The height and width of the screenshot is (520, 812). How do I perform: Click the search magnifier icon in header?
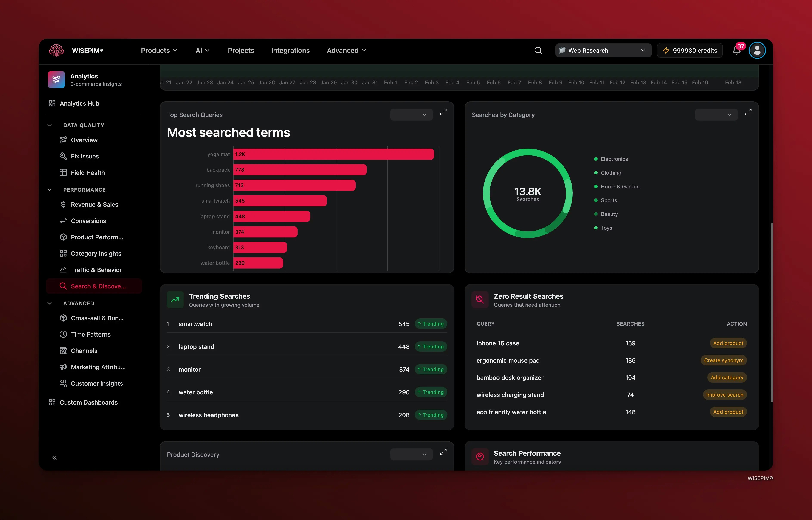tap(538, 50)
